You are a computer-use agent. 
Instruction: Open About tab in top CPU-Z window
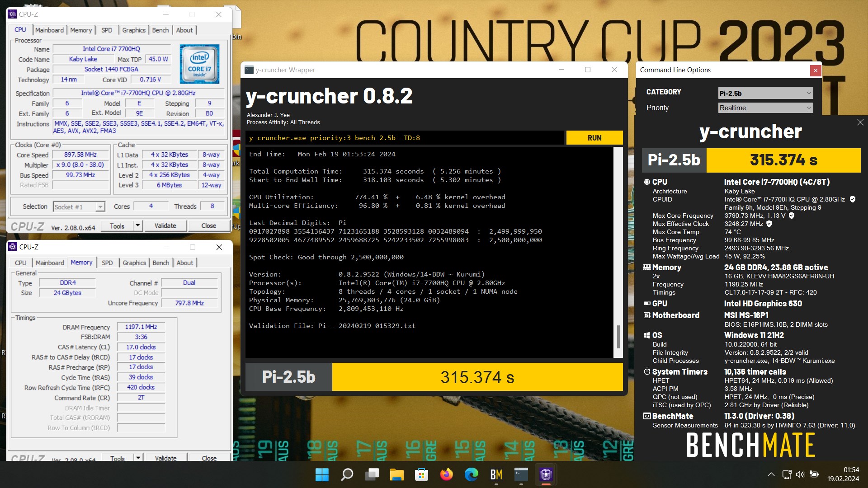(x=184, y=30)
